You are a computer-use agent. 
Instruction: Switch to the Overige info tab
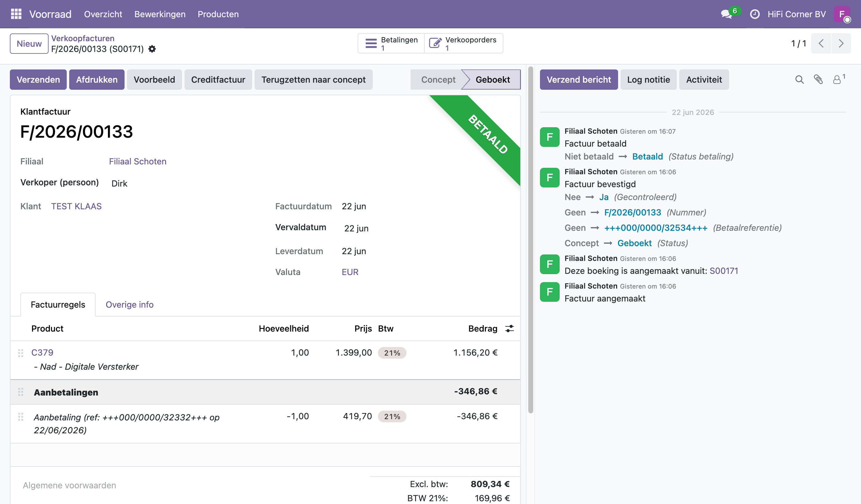[129, 305]
